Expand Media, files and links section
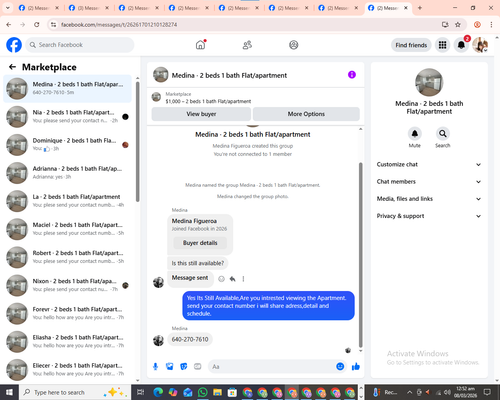Image resolution: width=500 pixels, height=400 pixels. click(429, 199)
